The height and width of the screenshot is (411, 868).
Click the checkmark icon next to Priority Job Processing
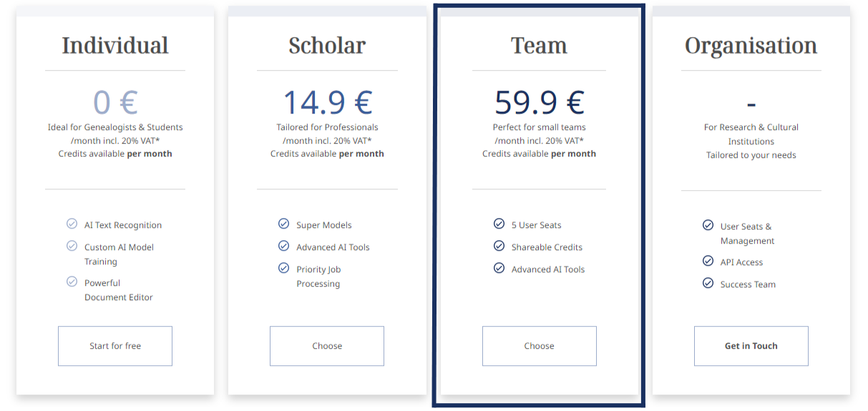click(x=284, y=269)
